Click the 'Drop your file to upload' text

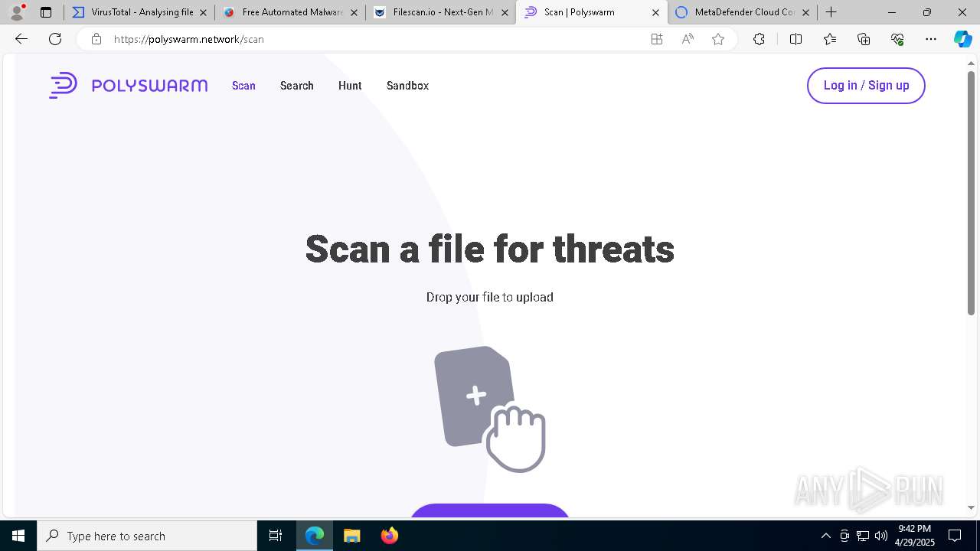[x=490, y=297]
